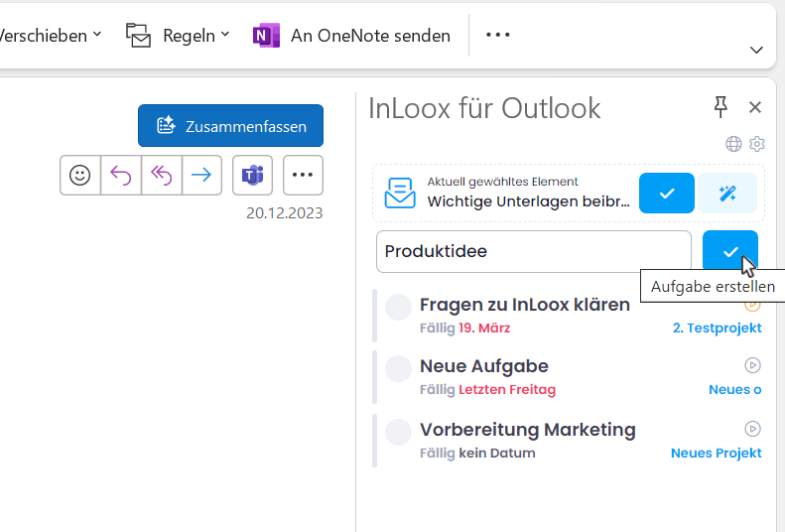Add a reaction with the smiley icon
785x532 pixels.
click(80, 175)
